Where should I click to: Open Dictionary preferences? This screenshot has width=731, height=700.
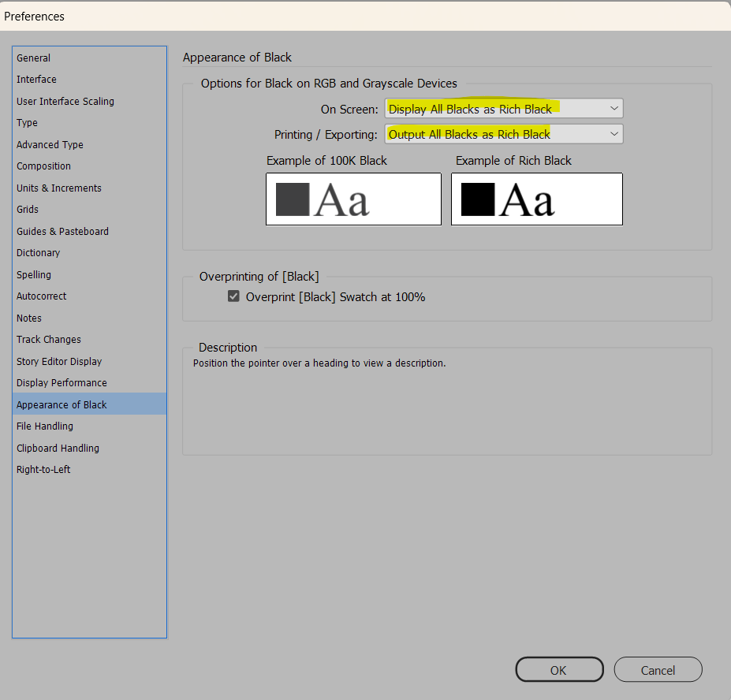point(89,252)
